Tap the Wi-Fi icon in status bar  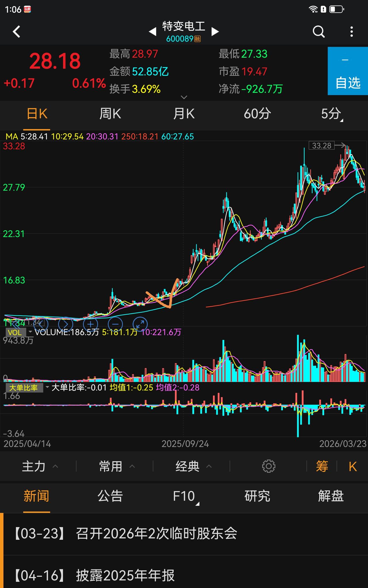313,9
